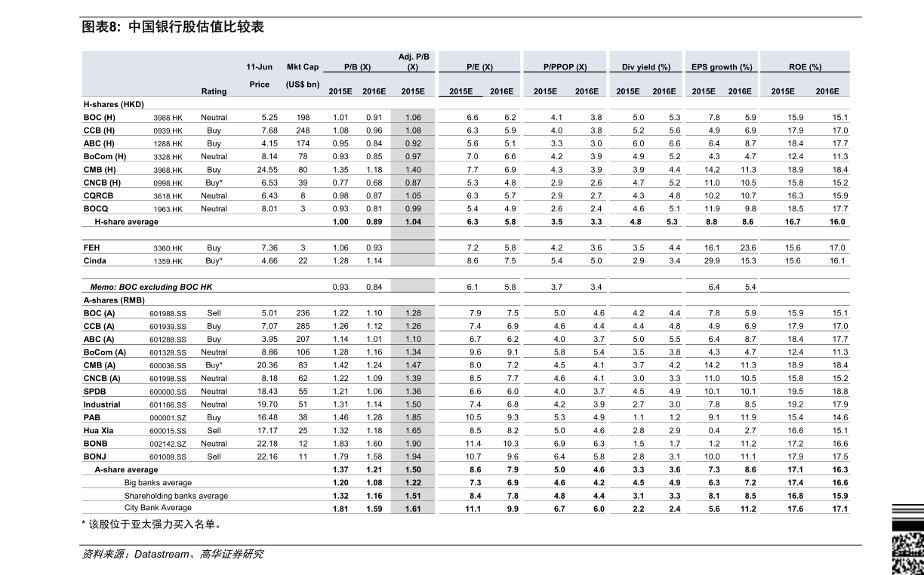Click the Div yield (%) header
The image size is (924, 575).
645,67
